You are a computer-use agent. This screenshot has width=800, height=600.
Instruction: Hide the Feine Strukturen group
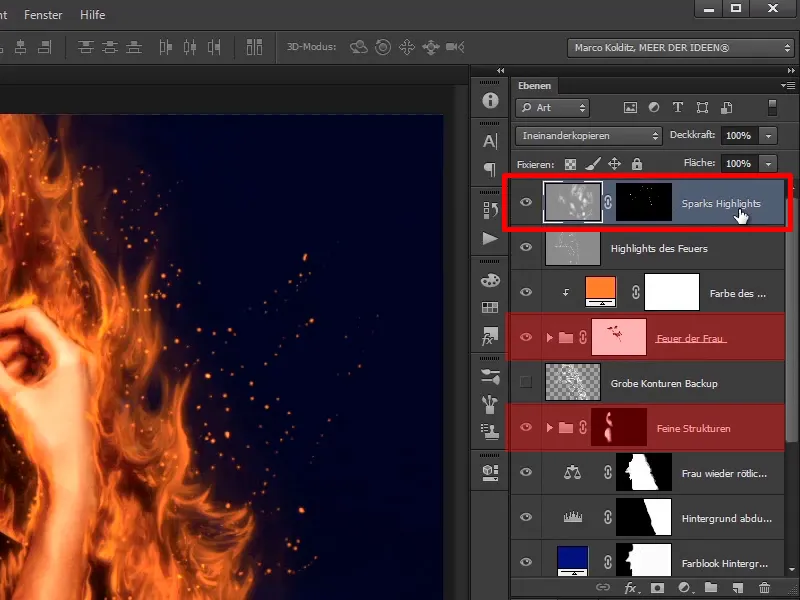[x=526, y=427]
